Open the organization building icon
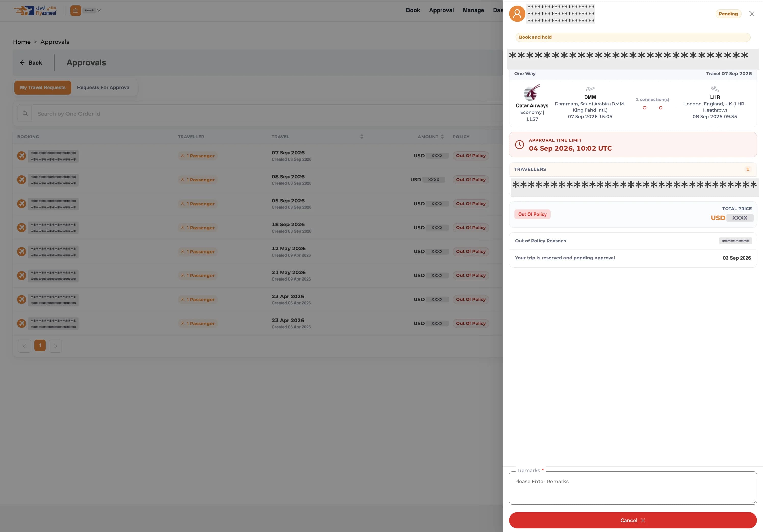Viewport: 763px width, 532px height. 75,11
